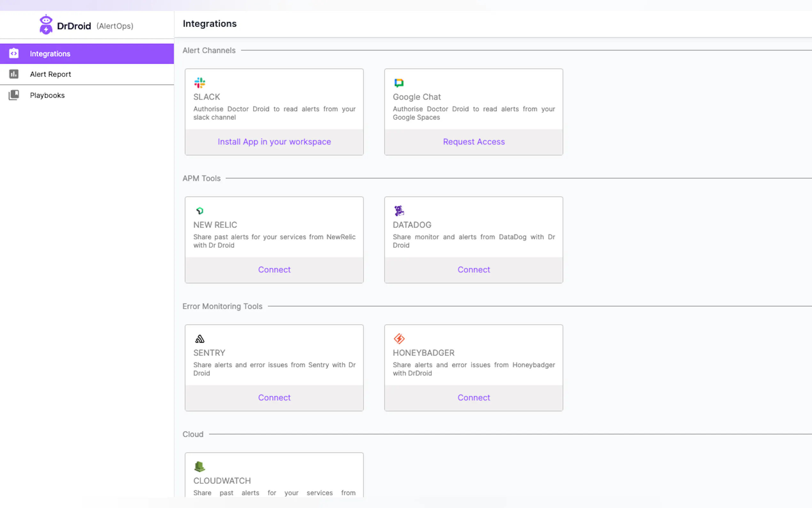Connect the Datadog integration
This screenshot has height=508, width=812.
474,270
